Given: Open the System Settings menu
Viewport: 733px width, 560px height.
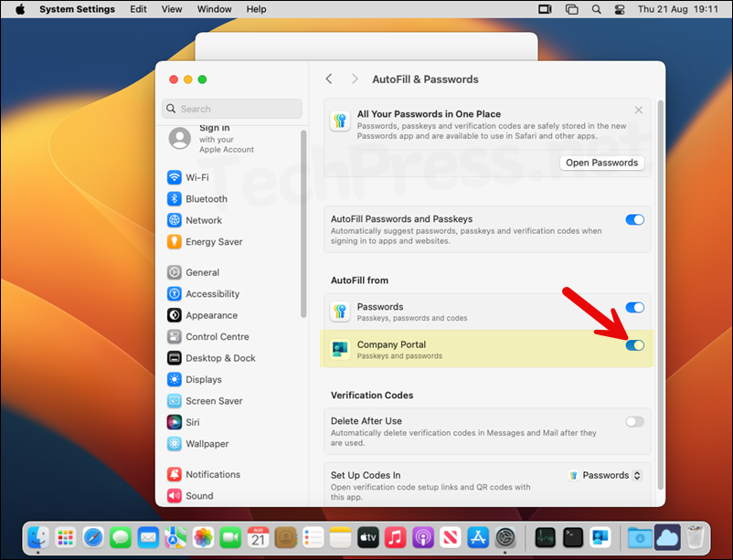Looking at the screenshot, I should click(x=77, y=9).
